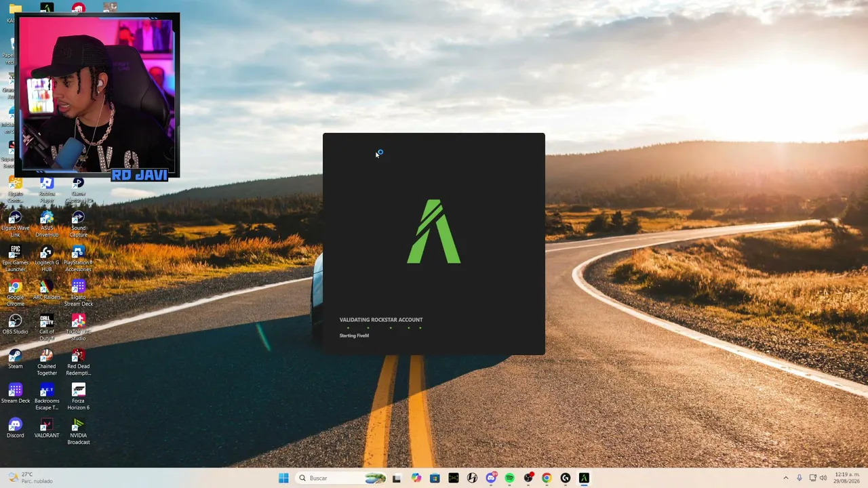Select the Discord desktop icon
Viewport: 868px width, 488px height.
coord(15,428)
